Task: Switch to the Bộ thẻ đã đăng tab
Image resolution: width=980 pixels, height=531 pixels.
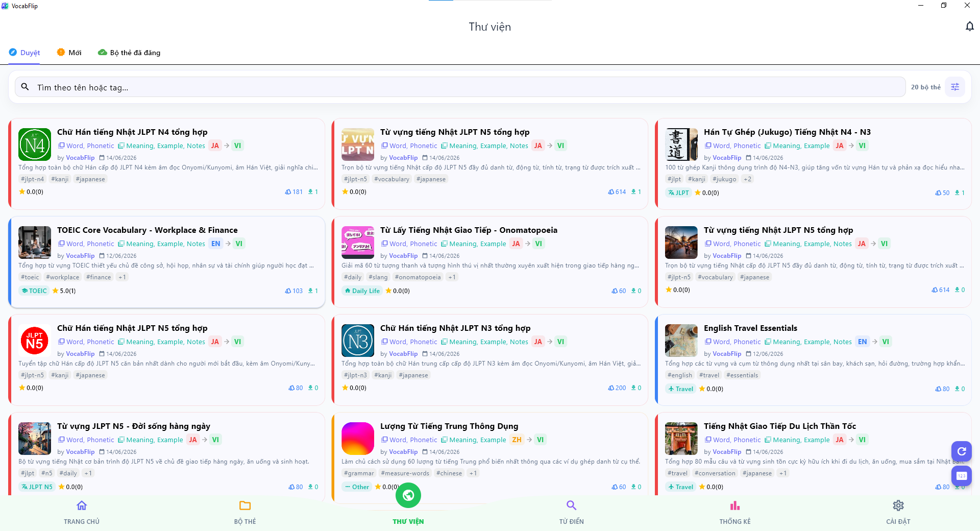Action: [129, 53]
